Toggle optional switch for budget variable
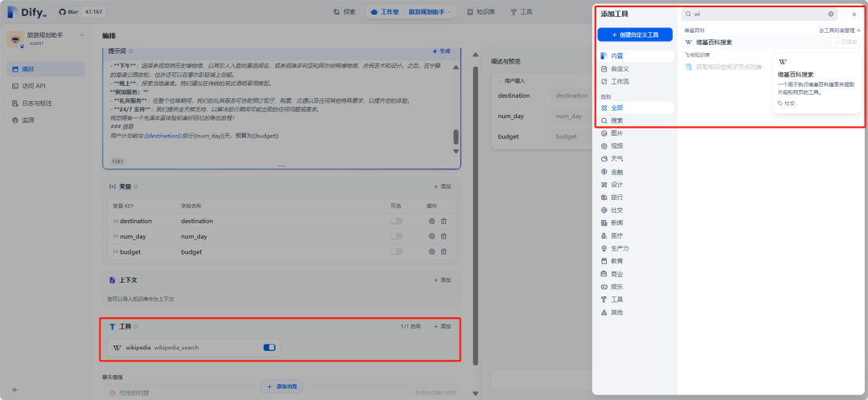This screenshot has height=400, width=868. click(396, 251)
